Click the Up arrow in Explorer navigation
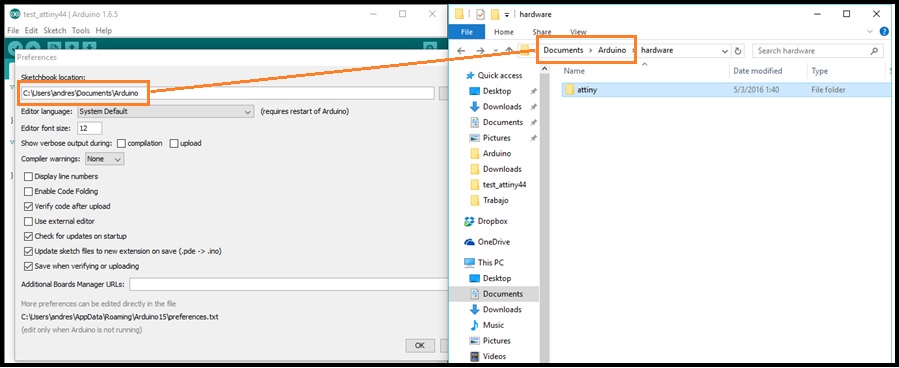The height and width of the screenshot is (368, 899). click(x=509, y=50)
